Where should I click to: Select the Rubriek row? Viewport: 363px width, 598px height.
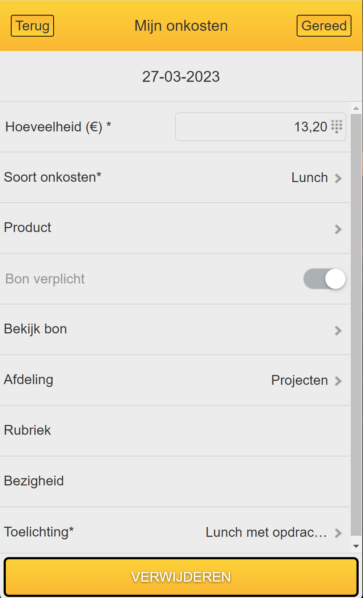point(175,431)
